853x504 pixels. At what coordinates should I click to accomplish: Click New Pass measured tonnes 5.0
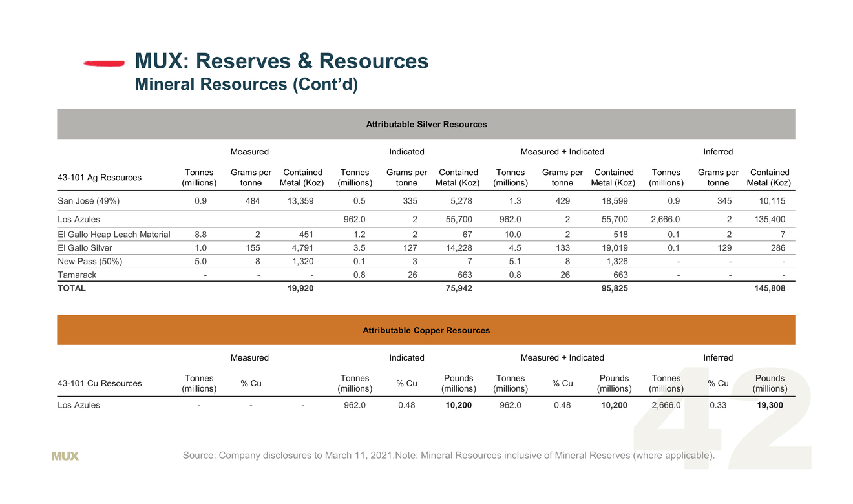point(201,262)
